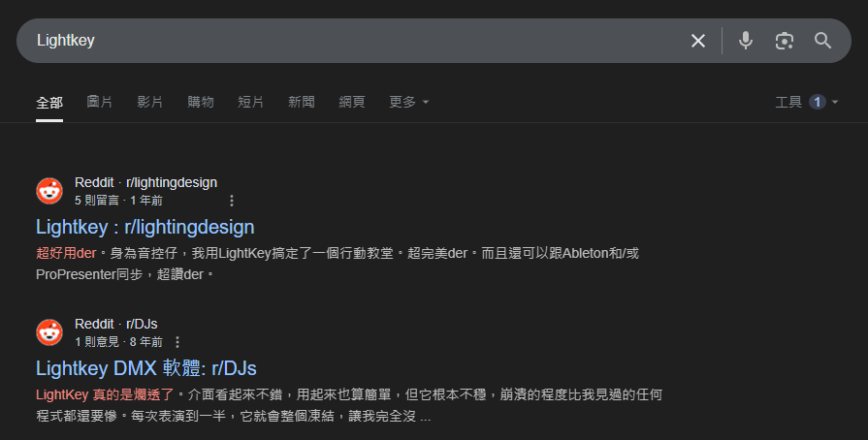The width and height of the screenshot is (868, 440).
Task: Submit search with magnifying glass icon
Action: [x=822, y=41]
